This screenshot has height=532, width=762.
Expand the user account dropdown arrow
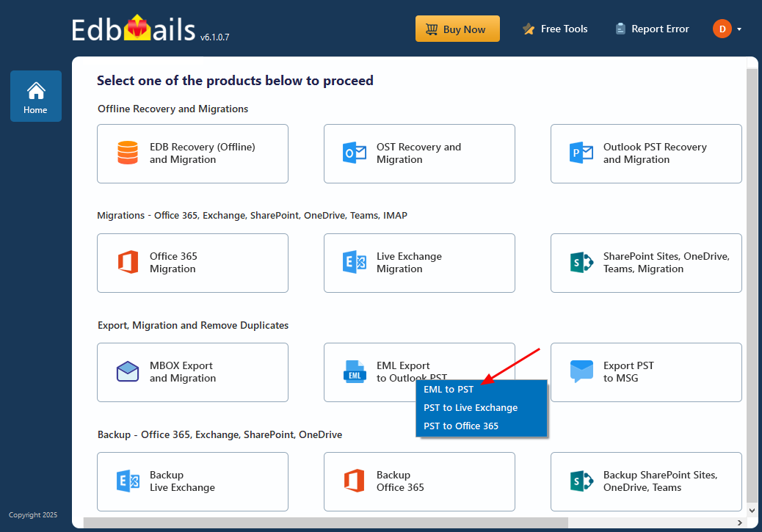click(x=739, y=29)
